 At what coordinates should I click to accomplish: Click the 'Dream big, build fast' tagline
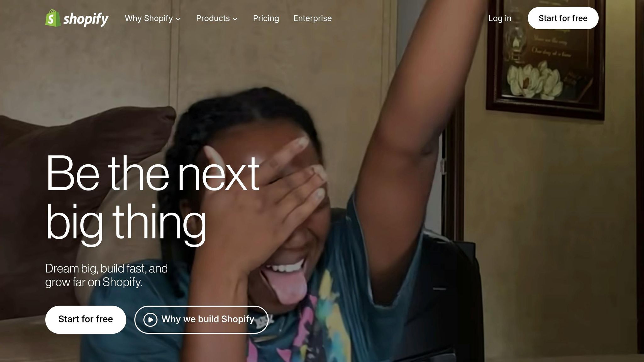(106, 269)
